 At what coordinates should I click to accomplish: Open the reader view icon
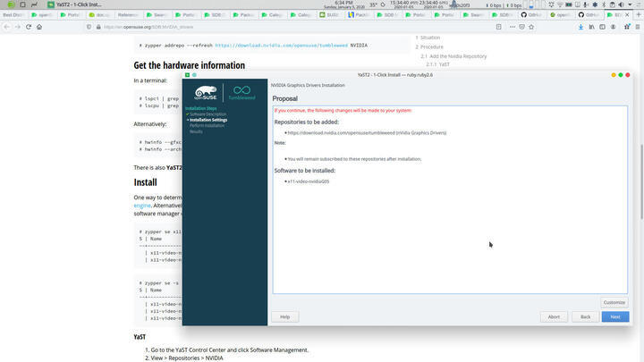click(498, 27)
